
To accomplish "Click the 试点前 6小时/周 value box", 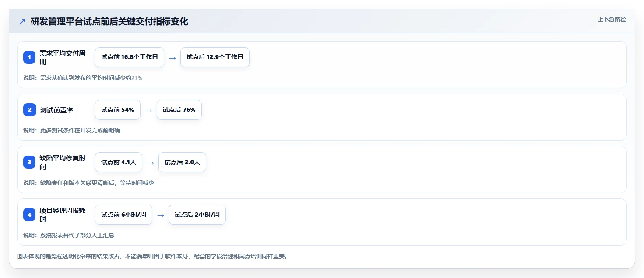I will click(x=123, y=215).
